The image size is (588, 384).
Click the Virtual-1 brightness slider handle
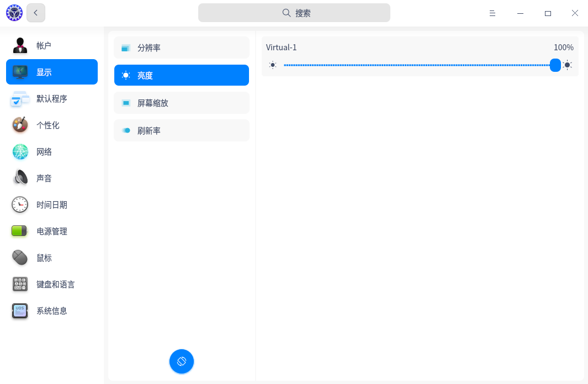click(x=555, y=65)
